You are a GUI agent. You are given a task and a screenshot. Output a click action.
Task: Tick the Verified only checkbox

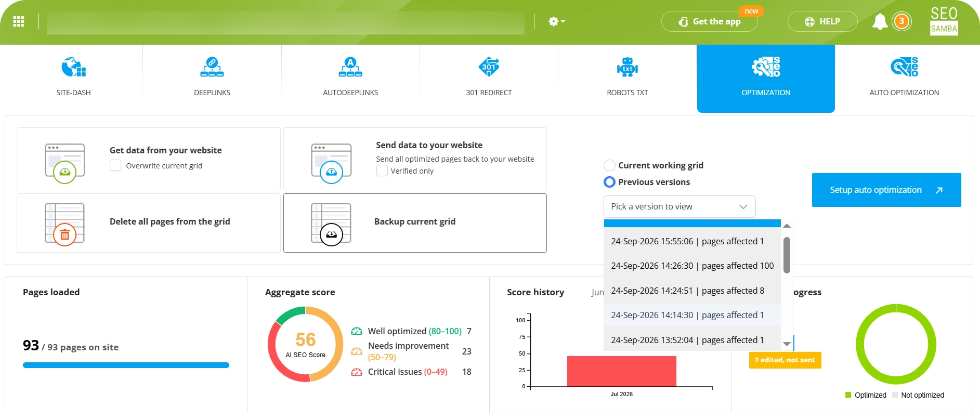pyautogui.click(x=382, y=170)
